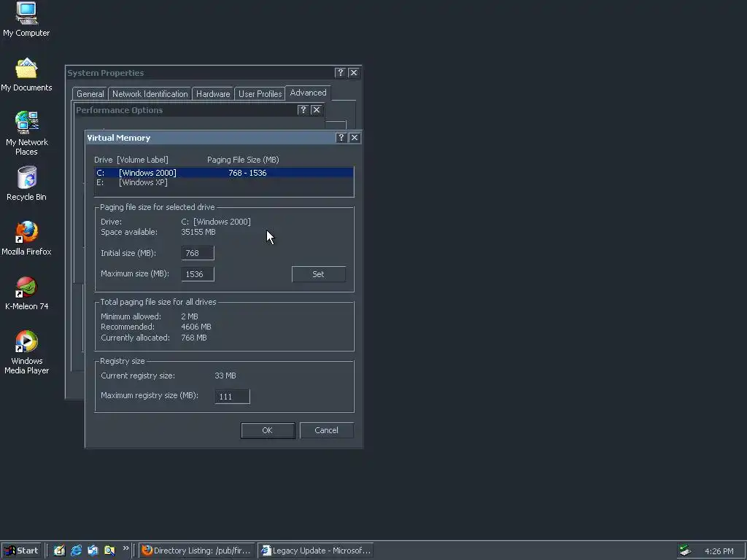Click the Current registry size 33 MB value
This screenshot has height=560, width=747.
click(225, 376)
